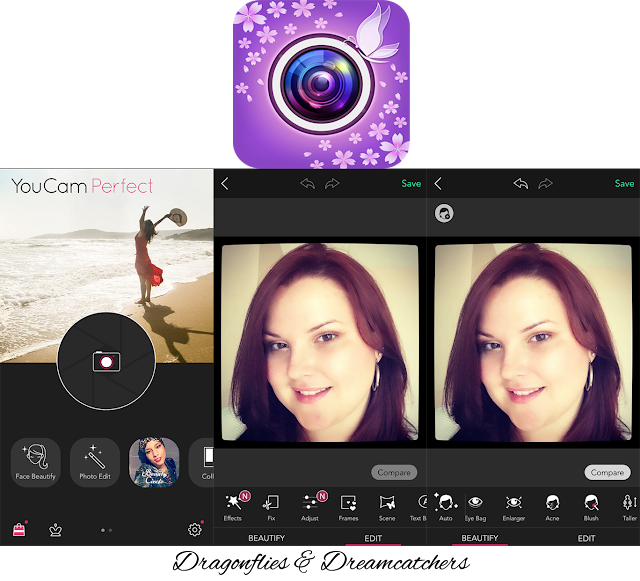The height and width of the screenshot is (581, 640).
Task: Open the shopping bag store icon
Action: coord(19,530)
